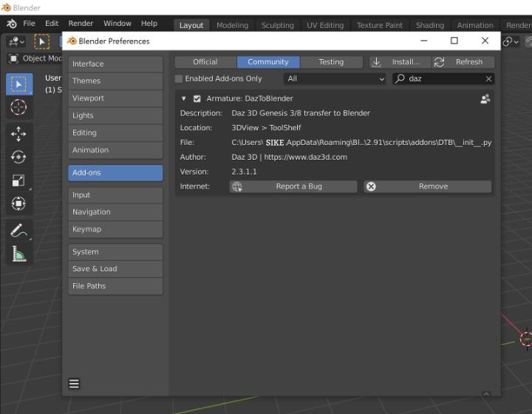Screen dimensions: 532x414
Task: Choose the Move tool
Action: (x=18, y=134)
